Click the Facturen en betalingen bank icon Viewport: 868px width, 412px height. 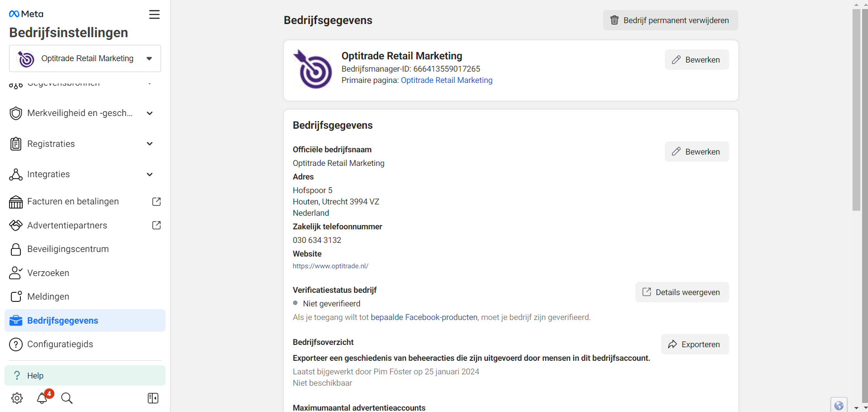pyautogui.click(x=16, y=202)
